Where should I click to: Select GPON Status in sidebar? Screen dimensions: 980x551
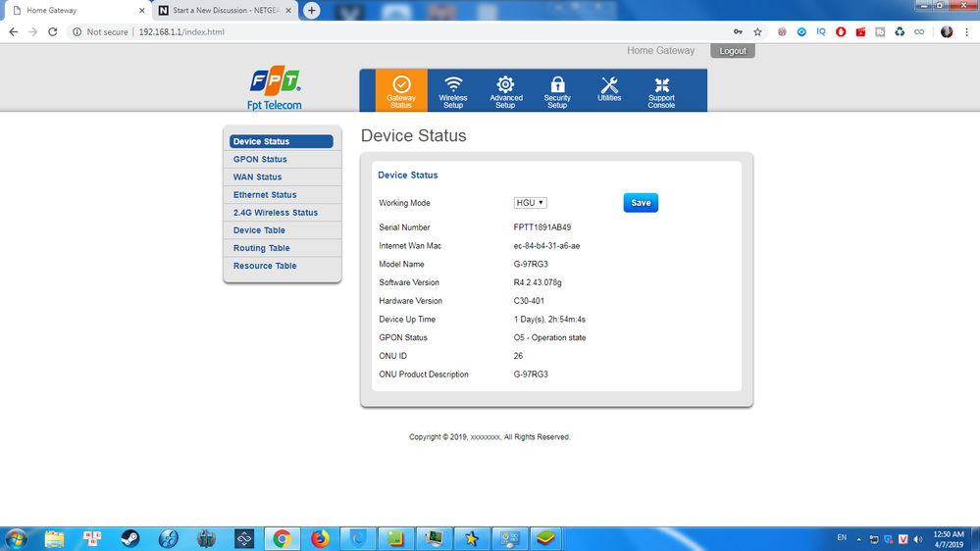tap(260, 160)
